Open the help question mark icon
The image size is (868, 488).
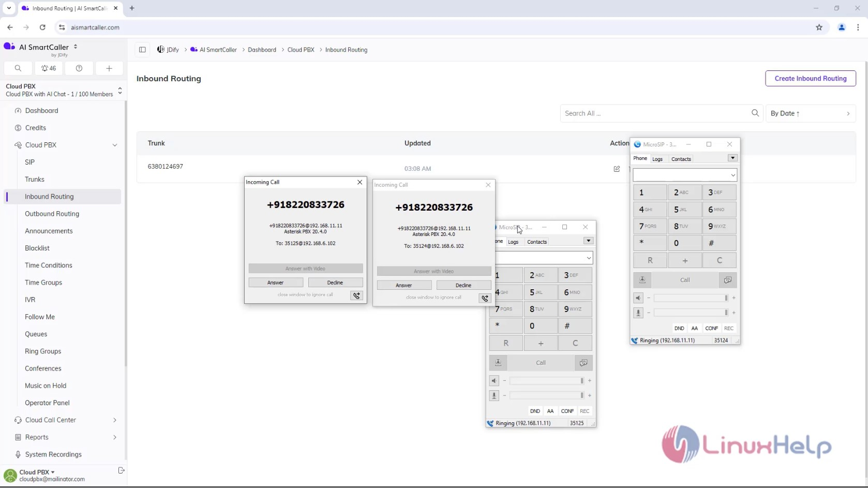click(79, 68)
